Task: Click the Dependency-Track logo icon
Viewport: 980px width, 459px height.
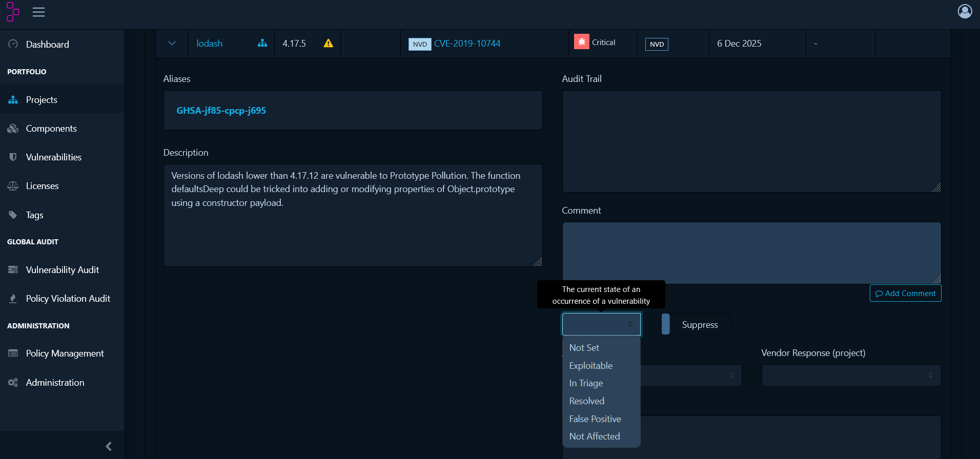Action: (x=13, y=12)
